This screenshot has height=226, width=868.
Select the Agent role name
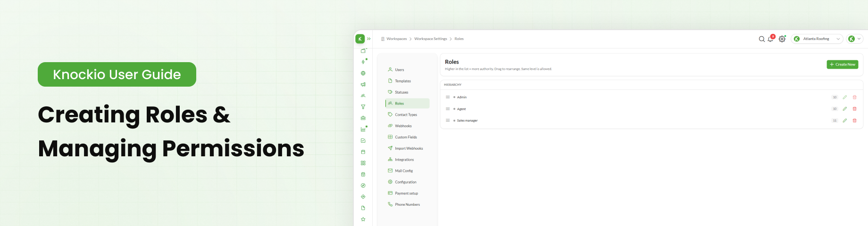pos(461,109)
